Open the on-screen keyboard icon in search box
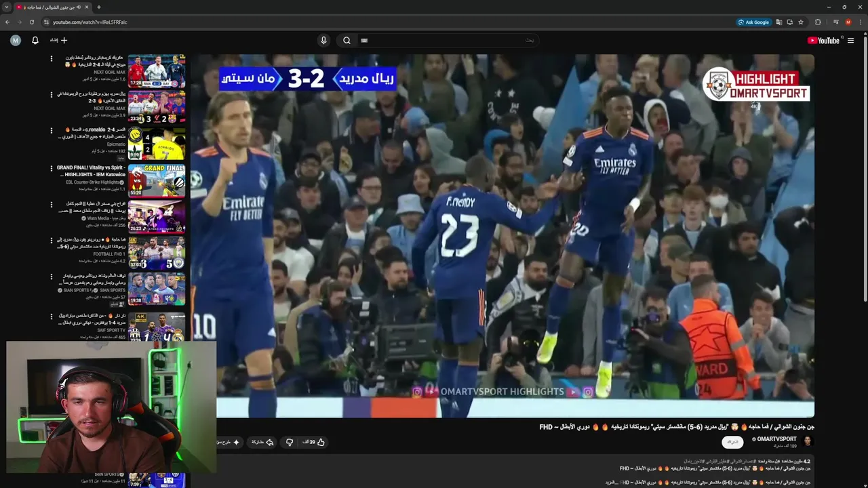 coord(364,41)
